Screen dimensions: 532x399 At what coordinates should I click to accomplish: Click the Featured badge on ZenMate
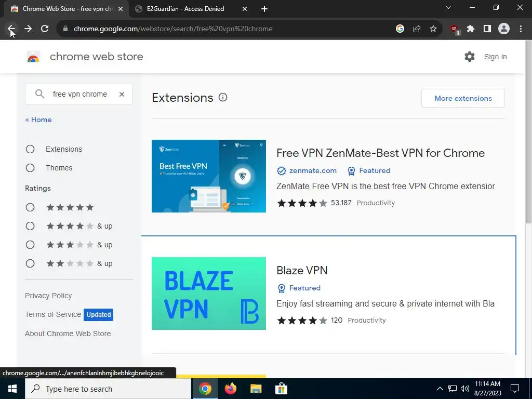click(x=369, y=170)
